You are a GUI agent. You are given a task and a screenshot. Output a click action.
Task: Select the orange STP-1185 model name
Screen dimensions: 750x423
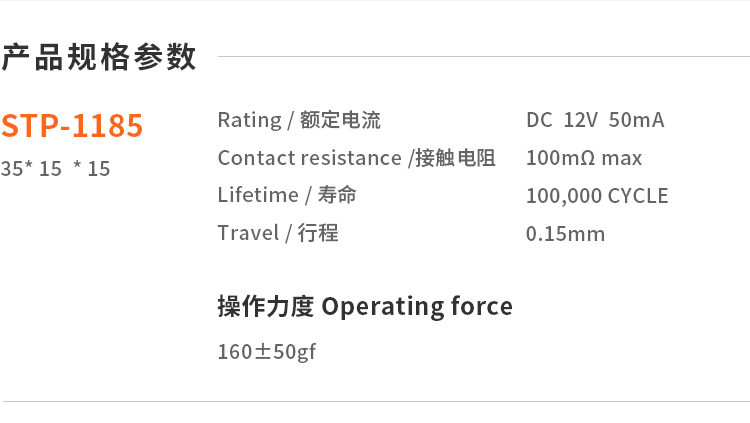pos(72,126)
